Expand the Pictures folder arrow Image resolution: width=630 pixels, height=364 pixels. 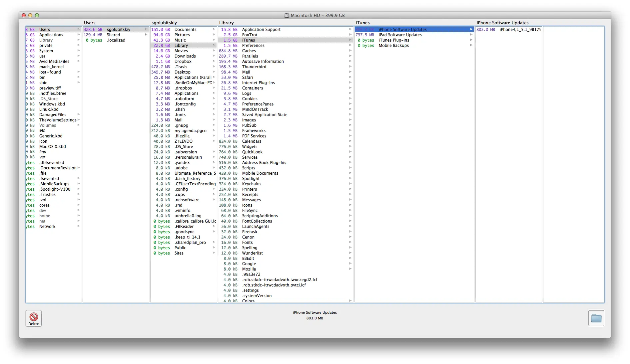pos(214,35)
